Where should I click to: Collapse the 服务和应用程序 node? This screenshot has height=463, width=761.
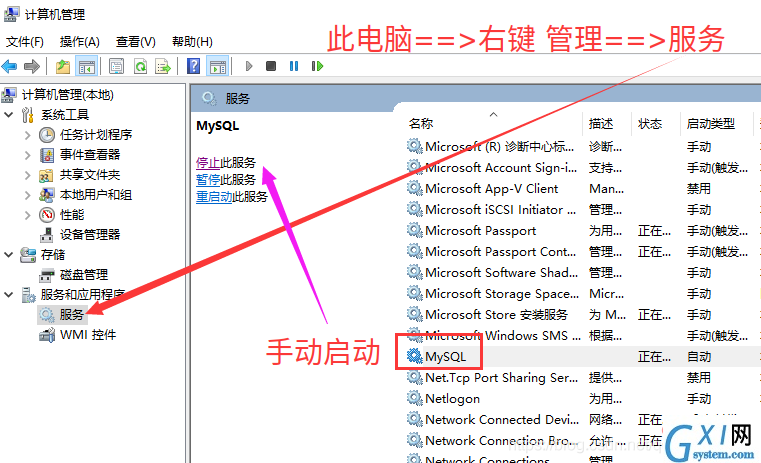(x=8, y=295)
